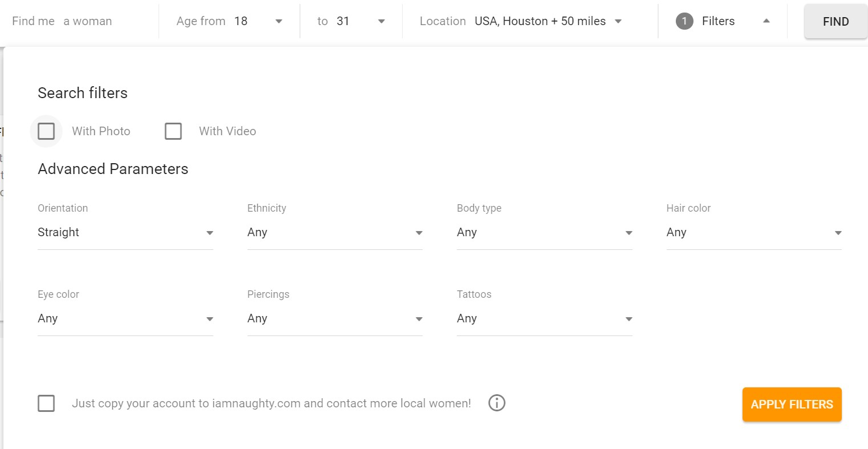This screenshot has height=449, width=868.
Task: Open the Eye color dropdown
Action: point(125,319)
